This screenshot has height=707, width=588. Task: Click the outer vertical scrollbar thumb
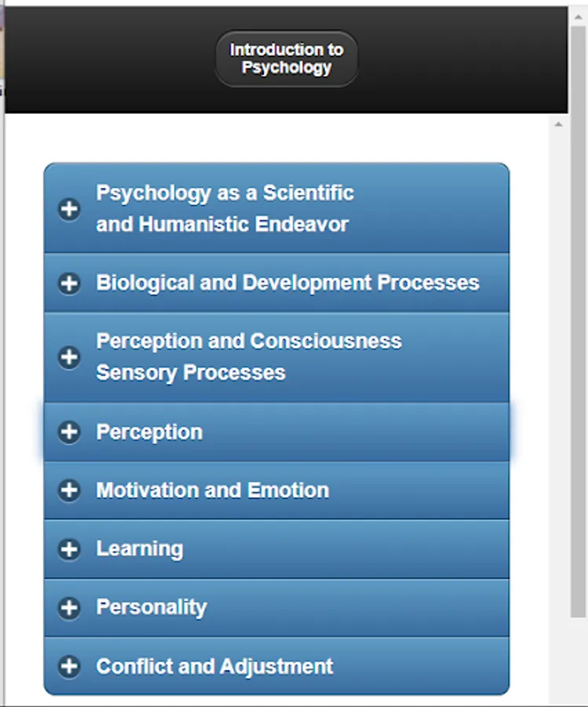tap(578, 322)
